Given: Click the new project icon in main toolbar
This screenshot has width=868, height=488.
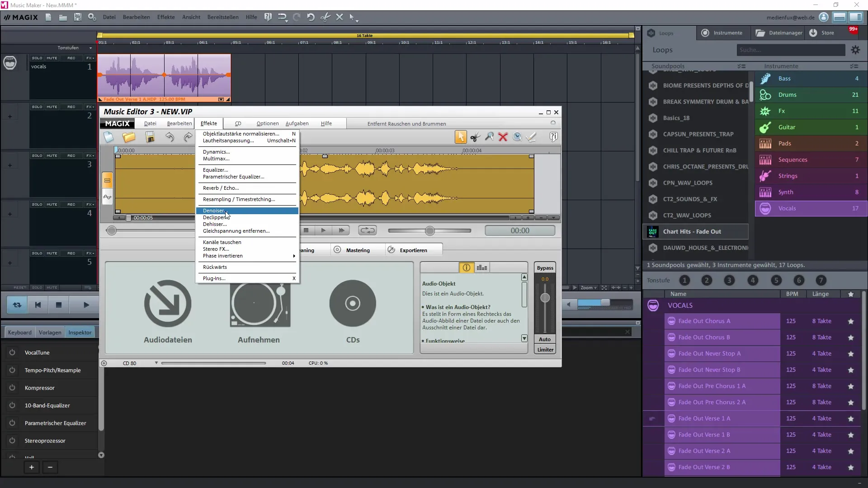Looking at the screenshot, I should coord(48,17).
